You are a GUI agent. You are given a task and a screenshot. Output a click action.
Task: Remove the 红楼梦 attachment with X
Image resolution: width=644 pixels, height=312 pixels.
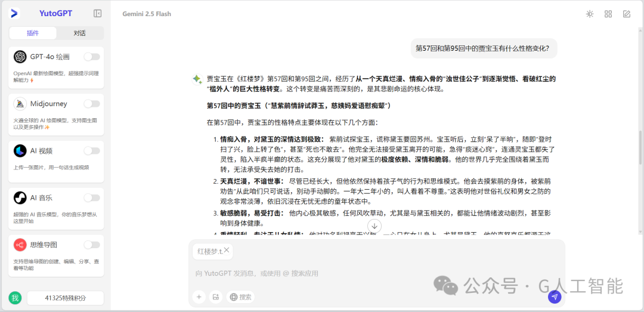click(227, 251)
